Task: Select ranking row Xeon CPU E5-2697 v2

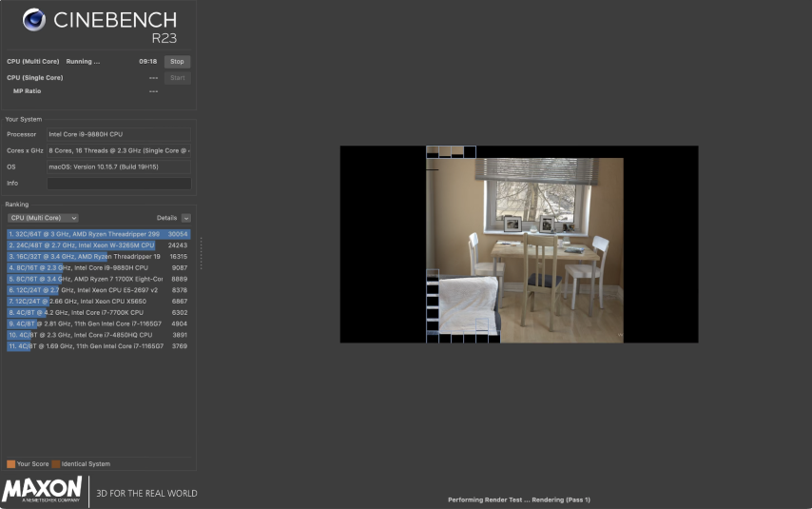Action: [x=98, y=290]
